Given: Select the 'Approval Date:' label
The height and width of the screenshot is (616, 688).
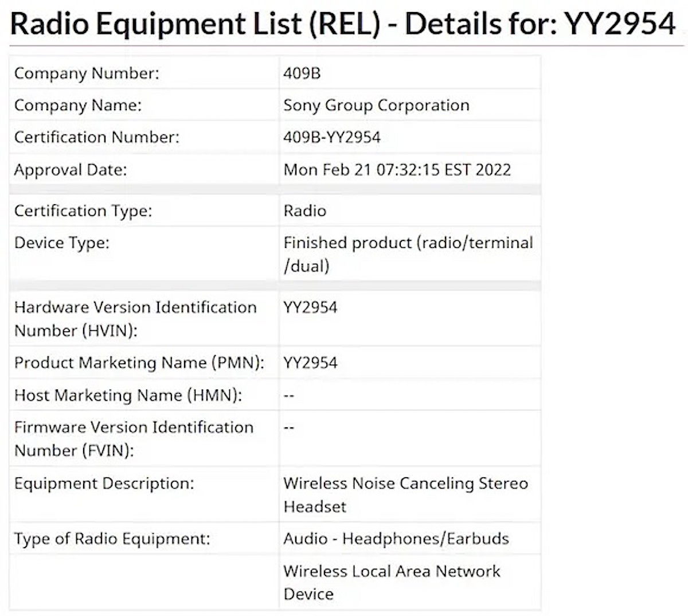Looking at the screenshot, I should pyautogui.click(x=71, y=170).
